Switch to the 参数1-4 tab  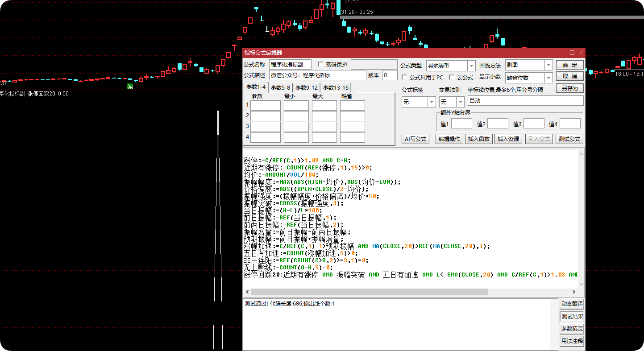pos(256,87)
